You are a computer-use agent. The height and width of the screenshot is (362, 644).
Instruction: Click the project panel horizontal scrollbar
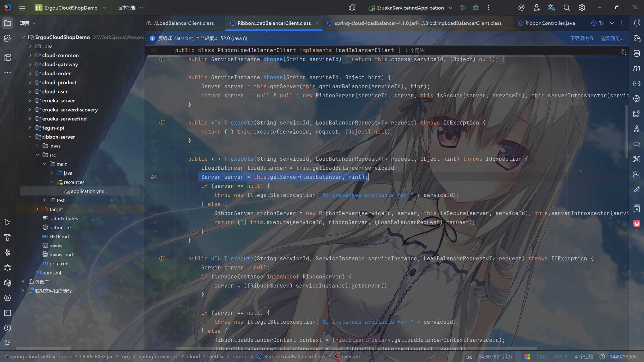[43, 349]
